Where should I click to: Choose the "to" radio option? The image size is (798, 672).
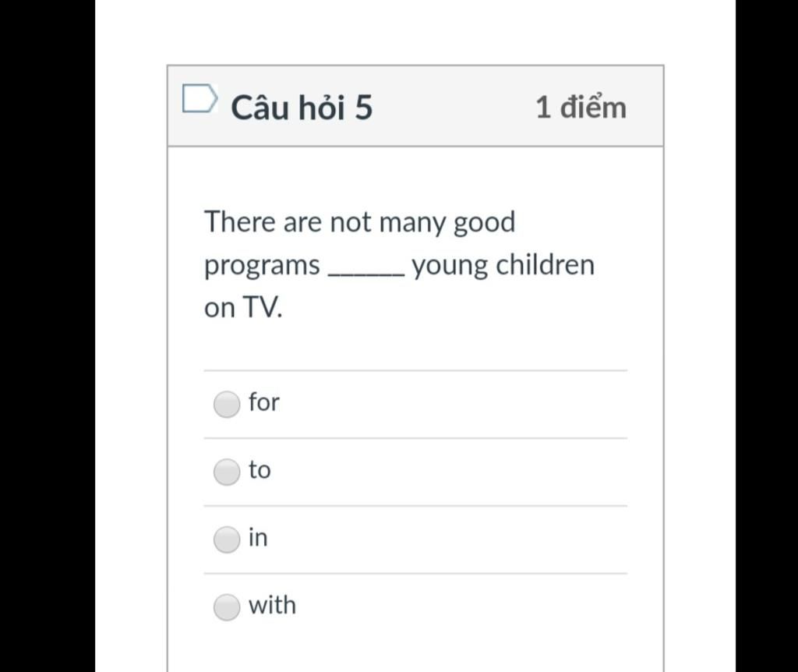[227, 472]
